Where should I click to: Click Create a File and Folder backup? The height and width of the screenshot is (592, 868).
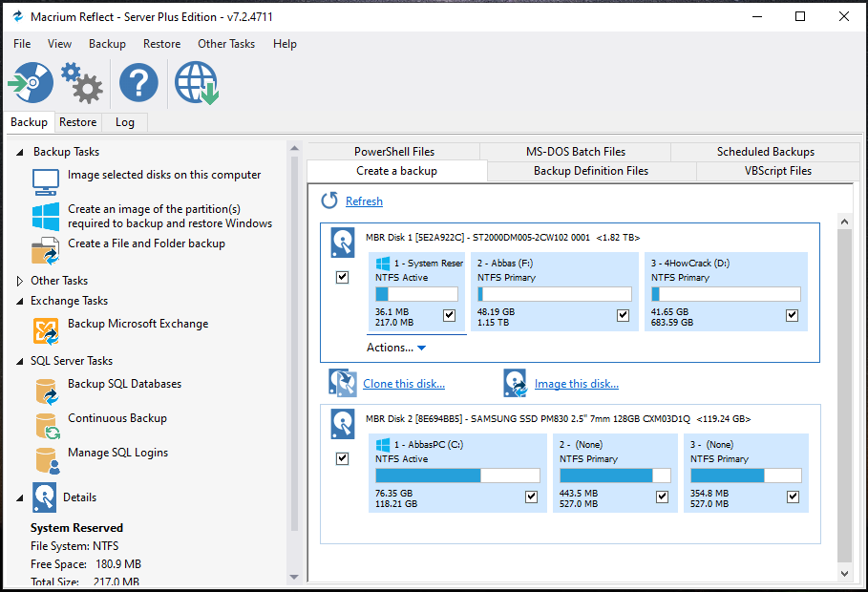pyautogui.click(x=146, y=243)
